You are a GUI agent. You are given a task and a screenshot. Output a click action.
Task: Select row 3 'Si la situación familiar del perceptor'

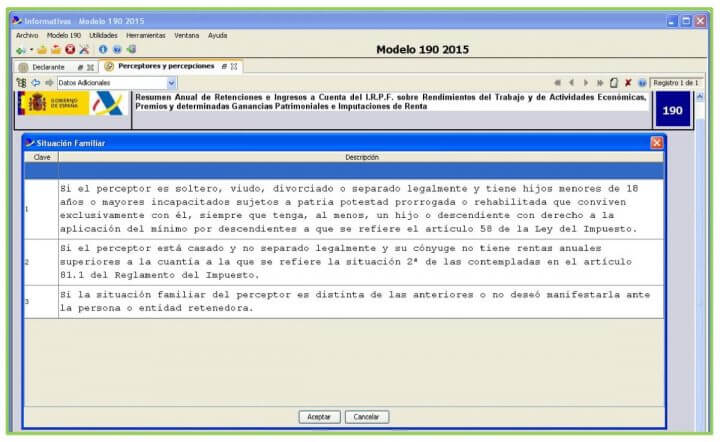click(344, 302)
